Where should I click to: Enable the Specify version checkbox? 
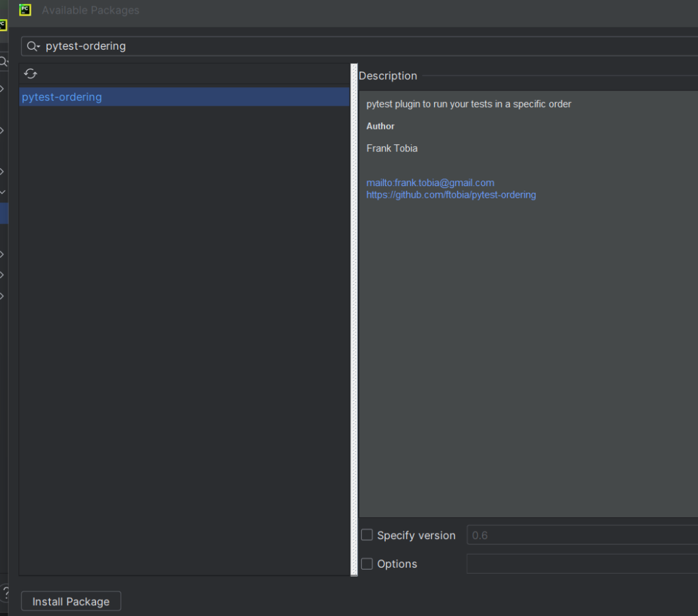click(367, 534)
